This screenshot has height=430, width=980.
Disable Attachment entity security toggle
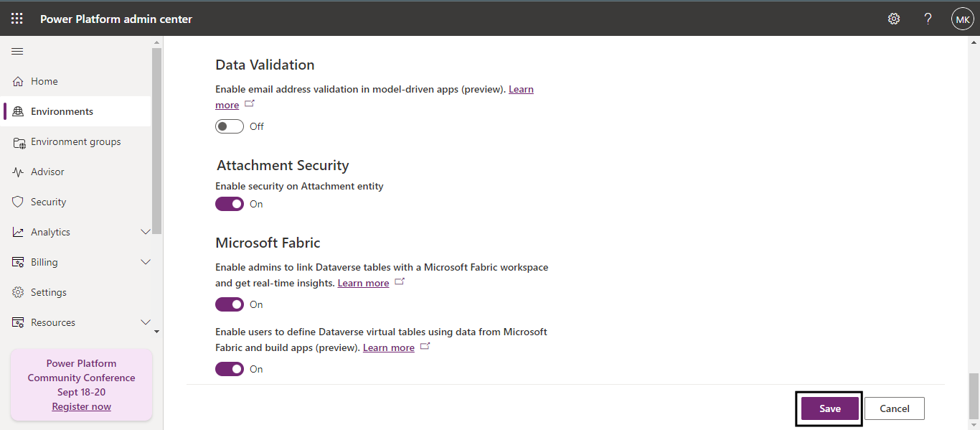pos(230,204)
